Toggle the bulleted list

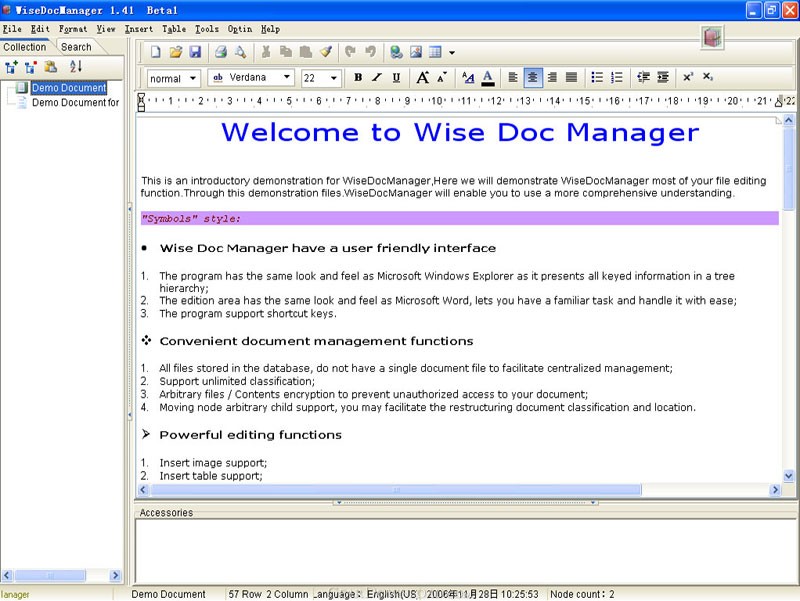[597, 77]
